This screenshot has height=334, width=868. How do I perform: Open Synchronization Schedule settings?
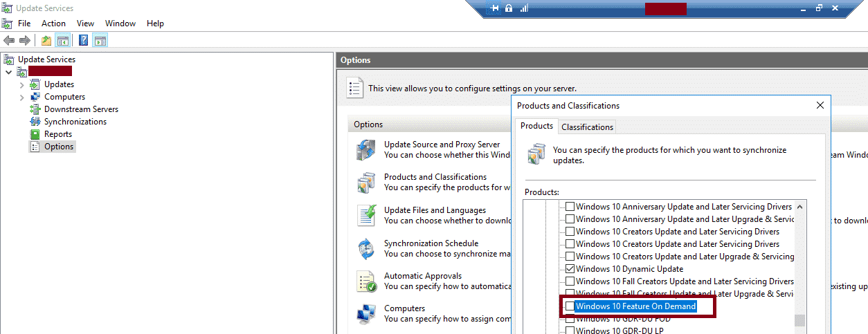click(x=431, y=243)
